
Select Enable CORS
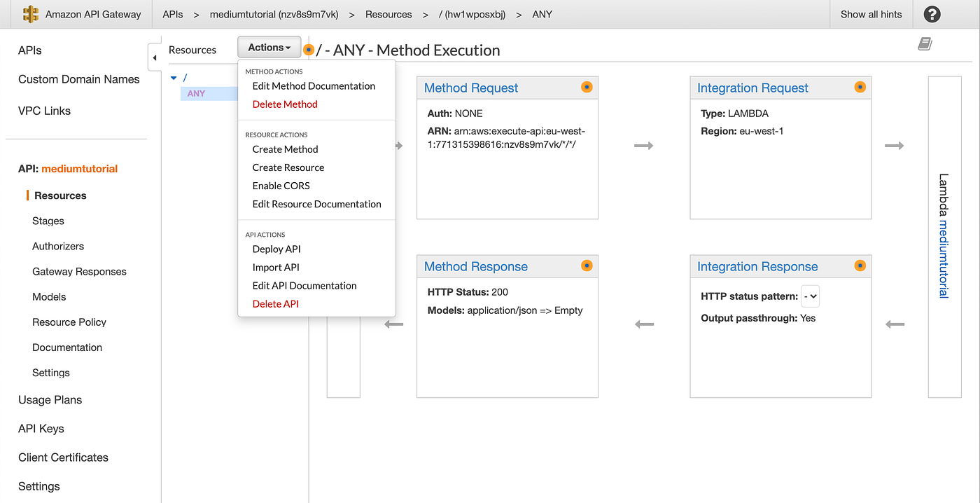pos(281,186)
